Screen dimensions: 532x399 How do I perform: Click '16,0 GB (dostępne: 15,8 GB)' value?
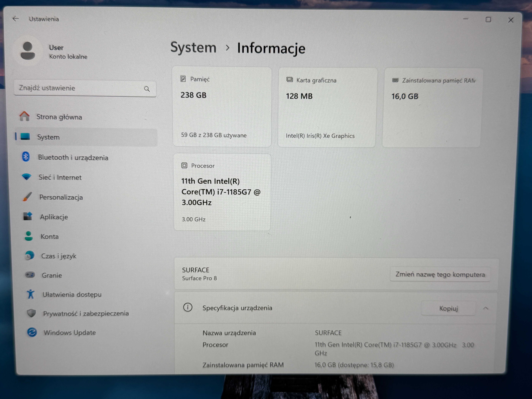tap(354, 365)
